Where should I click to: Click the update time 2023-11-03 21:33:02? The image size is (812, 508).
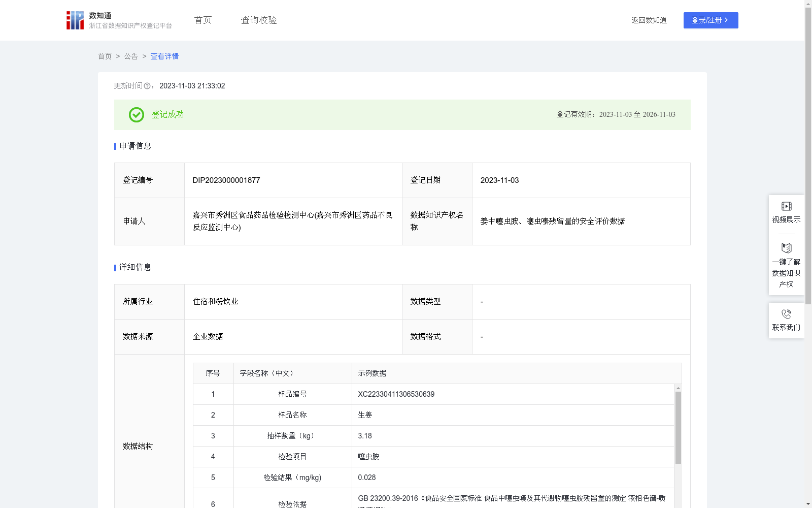[192, 86]
